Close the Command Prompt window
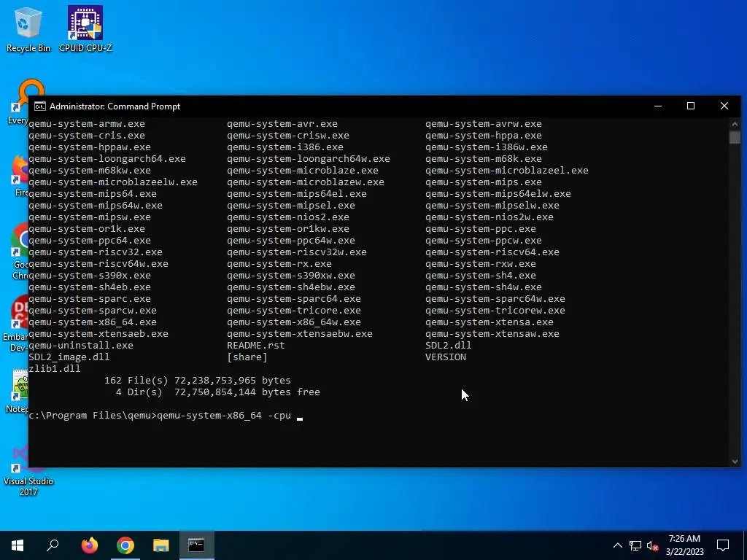 tap(724, 106)
